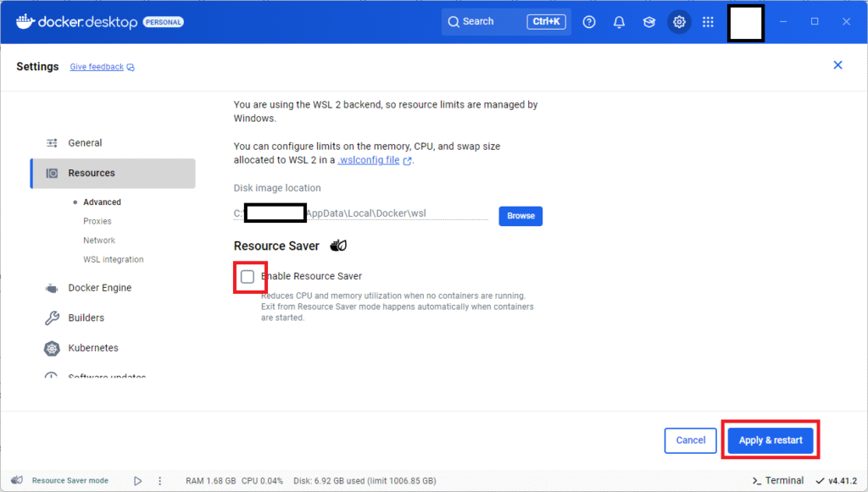Click RAM 1.68 GB status entry
868x492 pixels.
click(211, 481)
